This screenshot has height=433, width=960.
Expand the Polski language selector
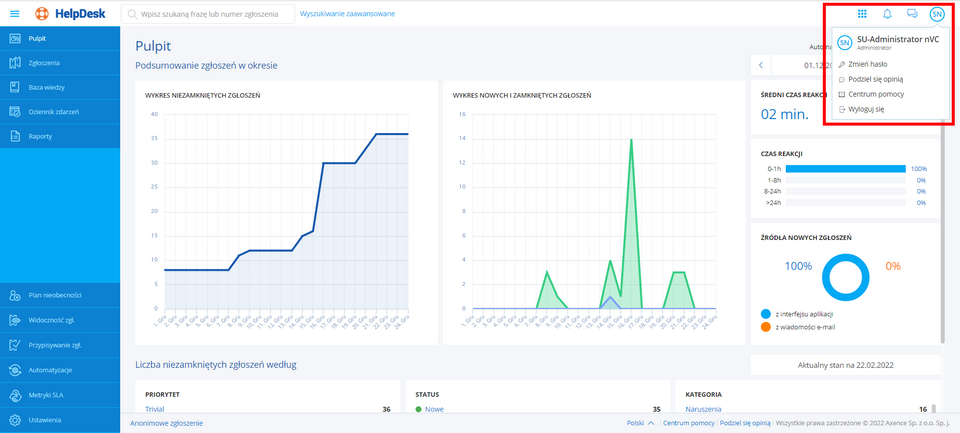coord(640,423)
